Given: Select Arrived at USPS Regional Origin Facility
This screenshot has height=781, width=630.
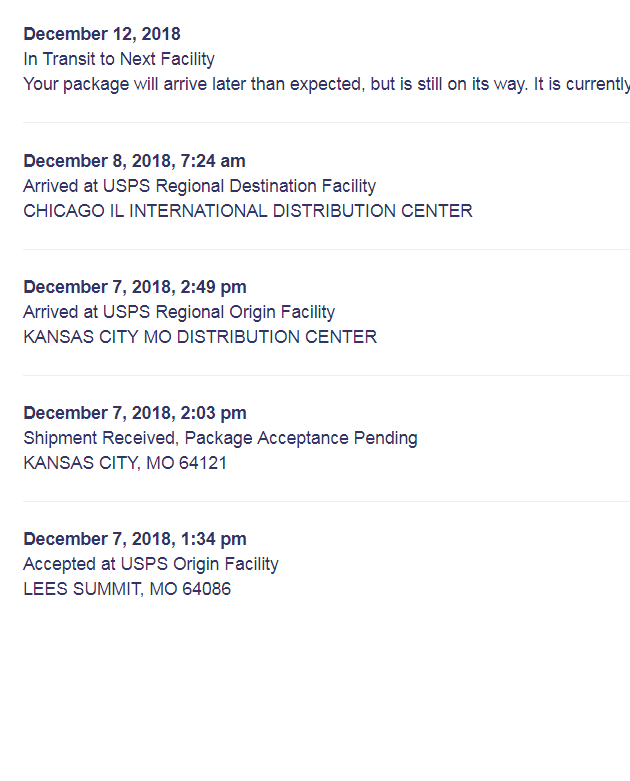Looking at the screenshot, I should click(179, 312).
